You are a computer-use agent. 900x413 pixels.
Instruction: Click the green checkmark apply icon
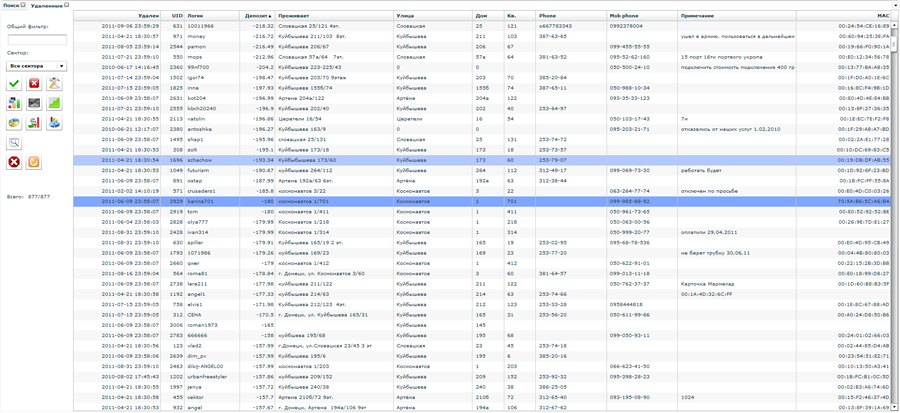pyautogui.click(x=14, y=84)
